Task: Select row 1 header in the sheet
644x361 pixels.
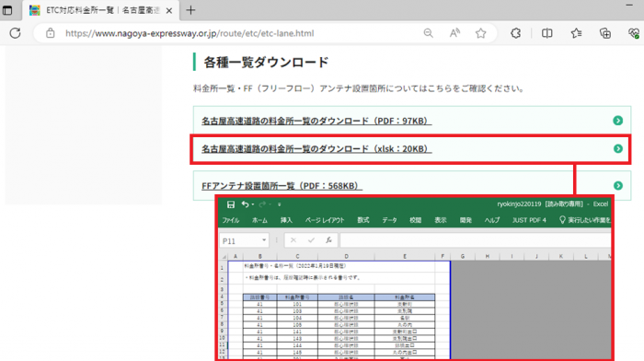Action: click(224, 267)
